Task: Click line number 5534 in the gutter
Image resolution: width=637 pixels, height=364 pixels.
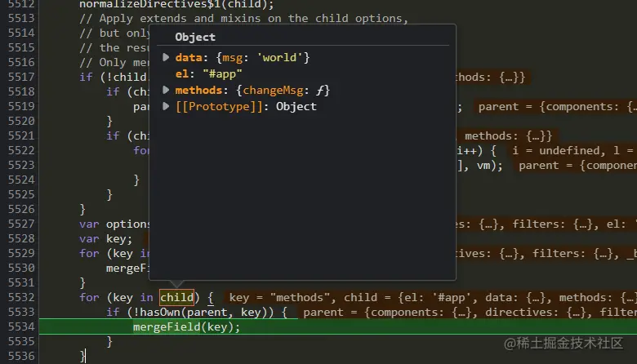Action: pyautogui.click(x=21, y=326)
